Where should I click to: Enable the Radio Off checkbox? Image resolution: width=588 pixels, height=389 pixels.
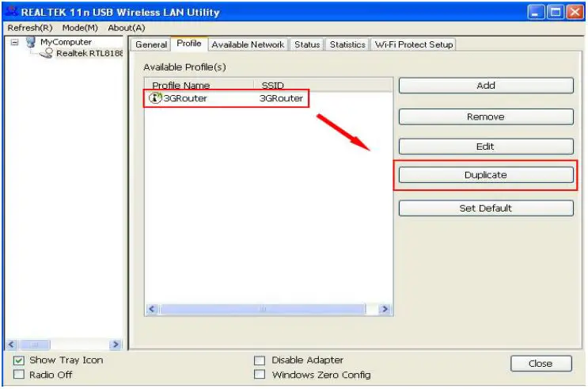pos(19,375)
